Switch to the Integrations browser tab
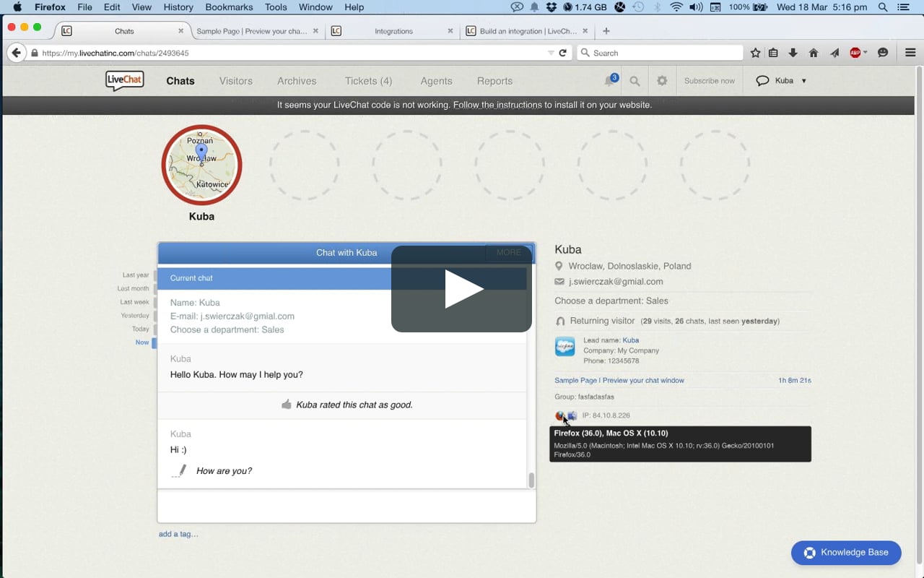The width and height of the screenshot is (924, 578). (x=393, y=31)
